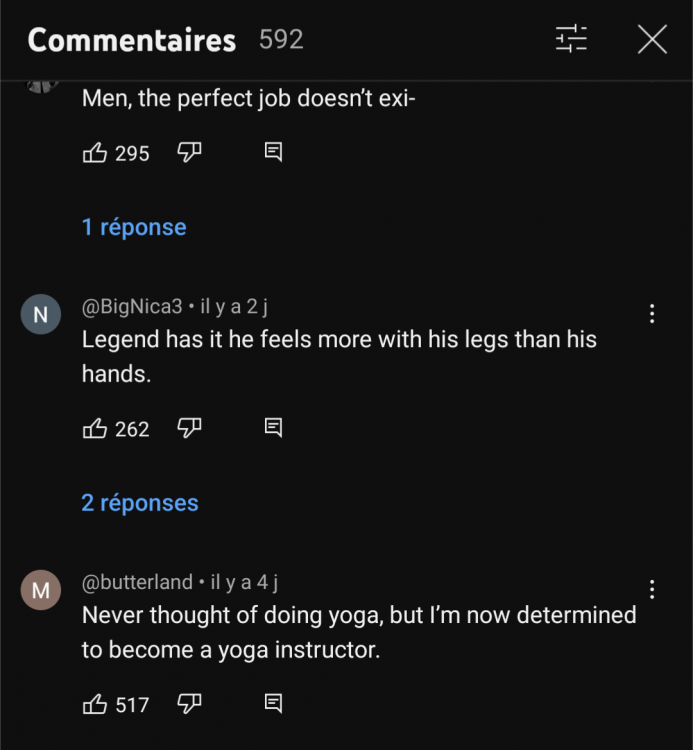Viewport: 693px width, 750px height.
Task: Reply to the yoga instructor comment
Action: coord(272,705)
